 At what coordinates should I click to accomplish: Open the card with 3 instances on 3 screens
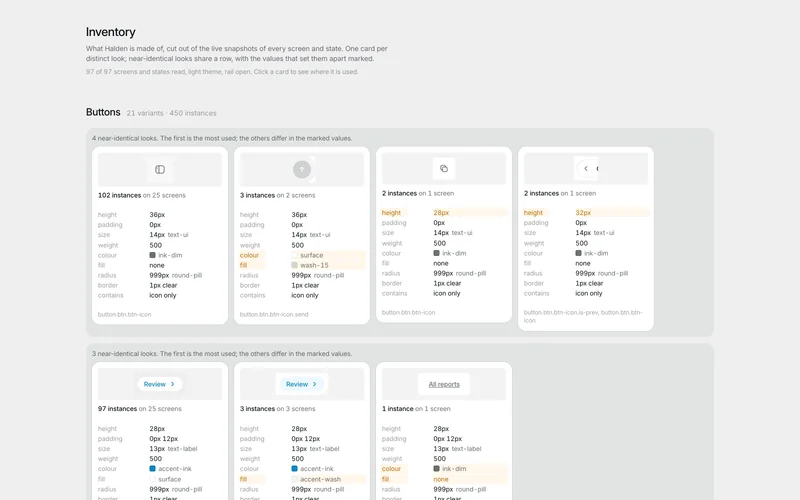pyautogui.click(x=302, y=431)
